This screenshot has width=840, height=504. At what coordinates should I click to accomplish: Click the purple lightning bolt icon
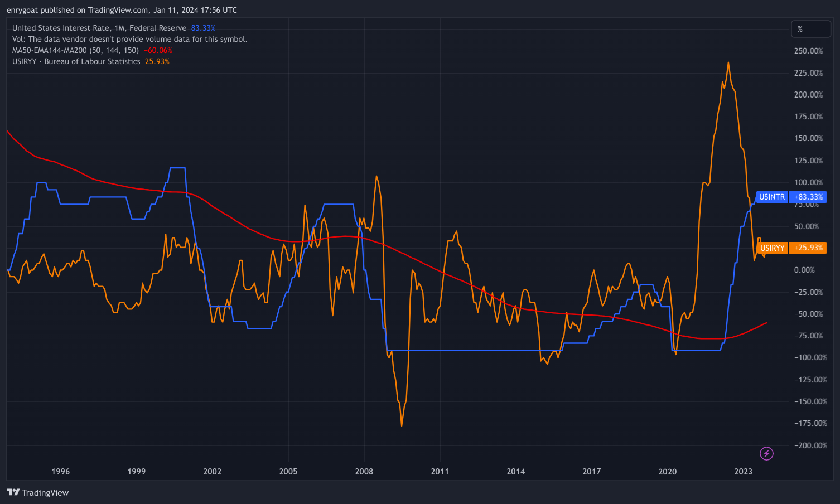point(767,453)
